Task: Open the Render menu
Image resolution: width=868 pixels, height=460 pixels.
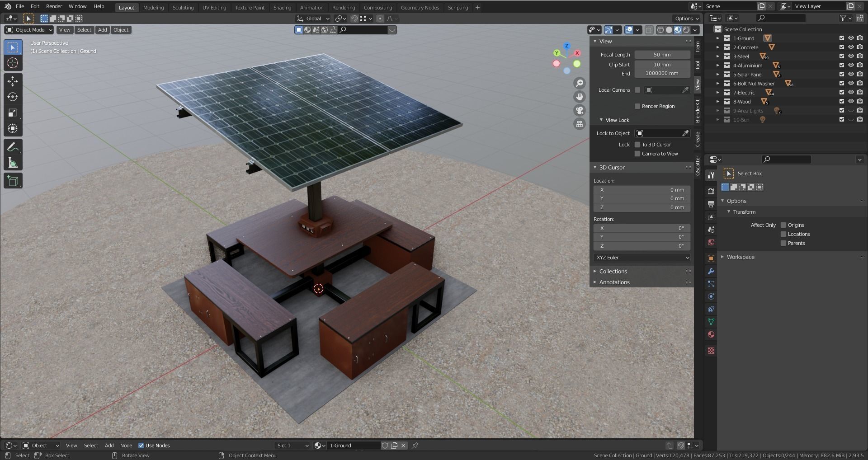Action: 54,6
